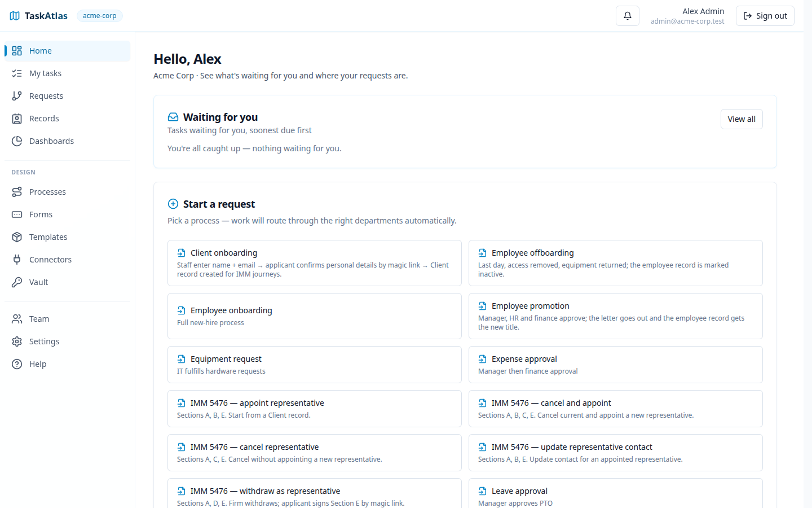The height and width of the screenshot is (508, 812).
Task: Open notifications bell icon
Action: pos(628,16)
